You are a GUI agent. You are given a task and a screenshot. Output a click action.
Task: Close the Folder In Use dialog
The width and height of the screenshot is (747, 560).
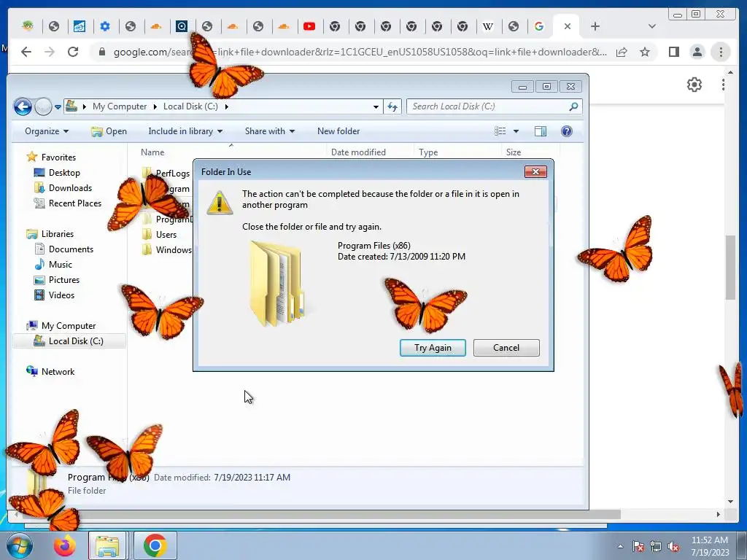pyautogui.click(x=535, y=172)
